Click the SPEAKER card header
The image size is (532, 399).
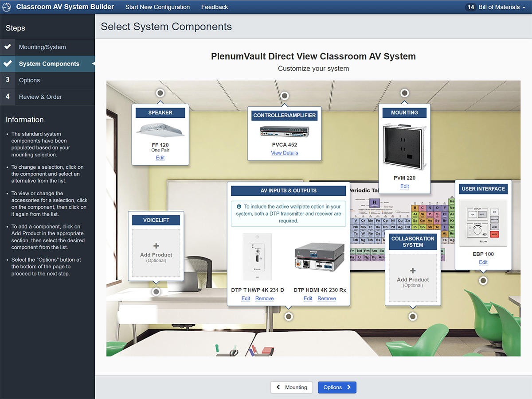[160, 112]
